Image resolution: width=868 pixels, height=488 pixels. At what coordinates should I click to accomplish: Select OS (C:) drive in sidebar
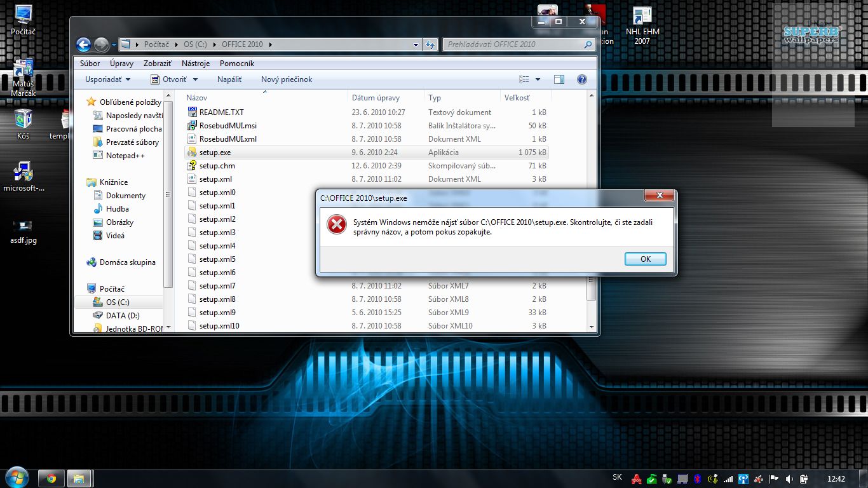pyautogui.click(x=118, y=302)
